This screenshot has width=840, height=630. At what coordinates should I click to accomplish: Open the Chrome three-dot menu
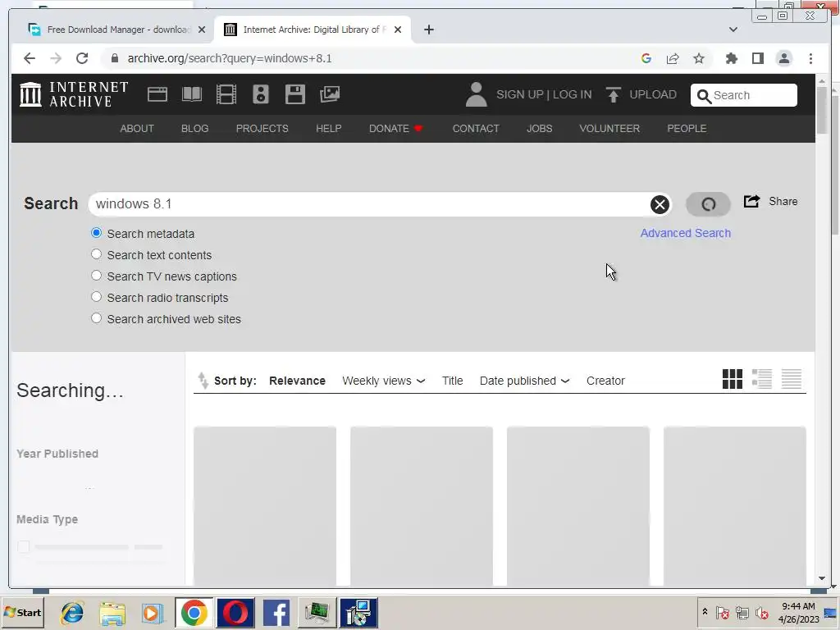point(810,58)
